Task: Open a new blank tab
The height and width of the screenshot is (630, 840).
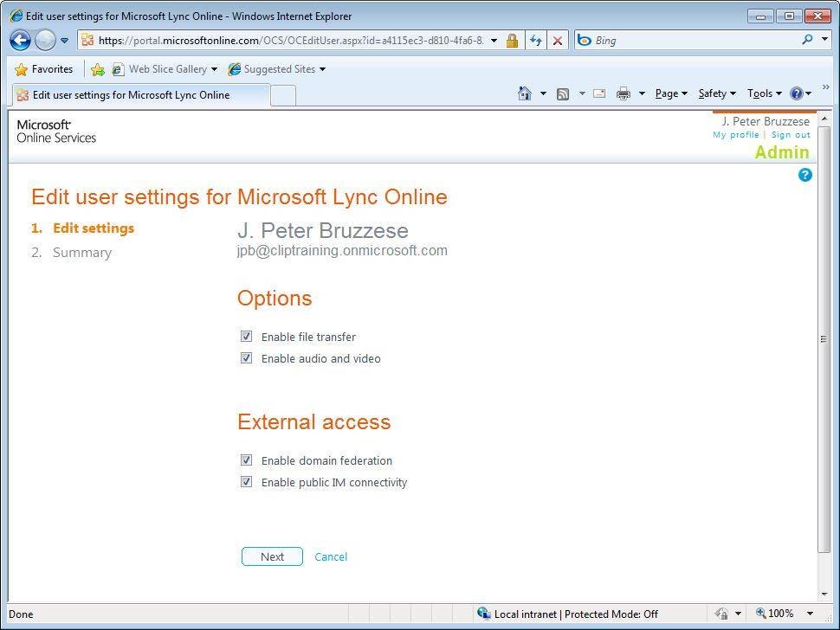Action: pyautogui.click(x=283, y=95)
